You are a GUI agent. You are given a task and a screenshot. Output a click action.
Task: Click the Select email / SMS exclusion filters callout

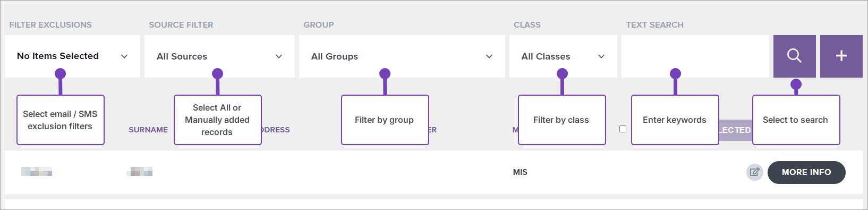click(61, 120)
